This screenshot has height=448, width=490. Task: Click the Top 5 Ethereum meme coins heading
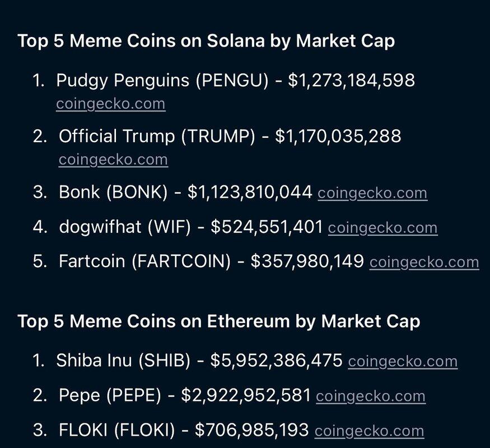click(x=219, y=321)
